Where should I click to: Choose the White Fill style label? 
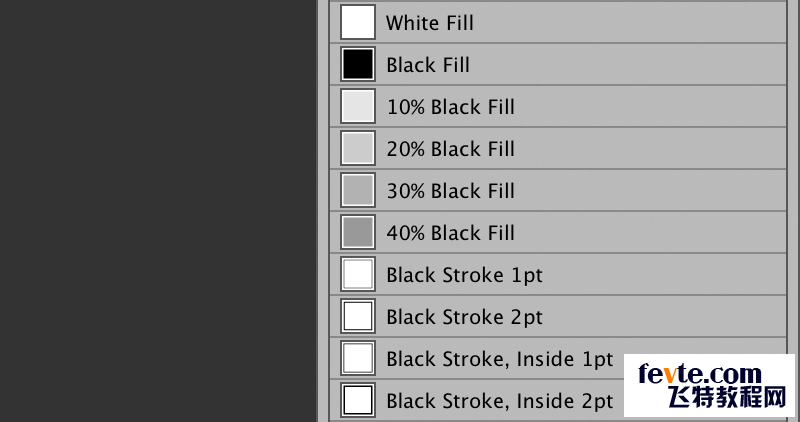coord(430,23)
